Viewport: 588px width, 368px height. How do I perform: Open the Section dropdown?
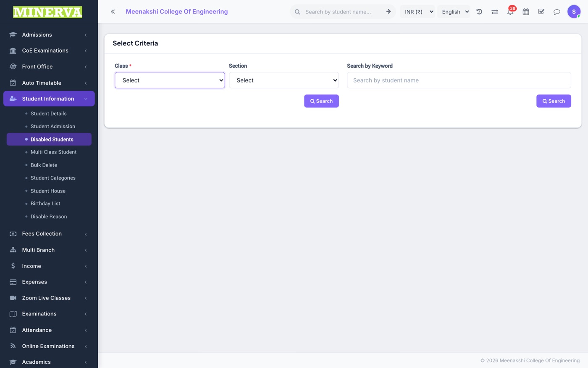(284, 80)
